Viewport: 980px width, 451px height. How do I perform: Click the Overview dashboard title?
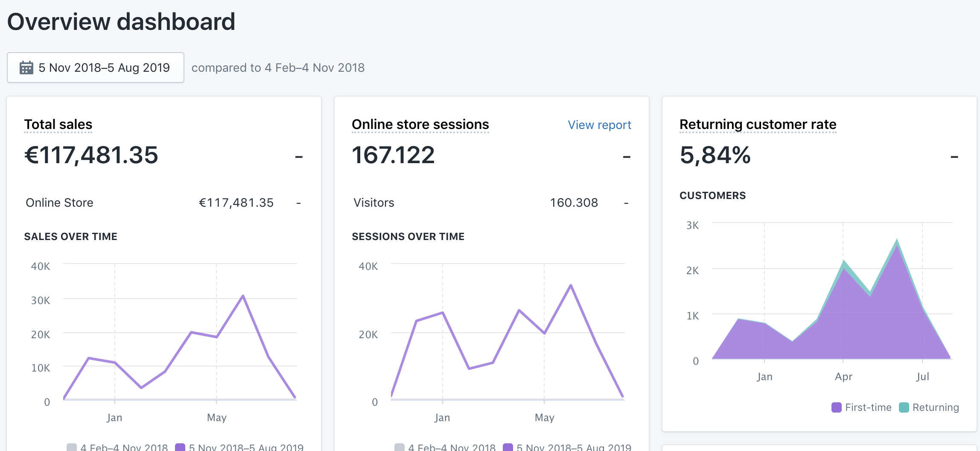(x=121, y=21)
